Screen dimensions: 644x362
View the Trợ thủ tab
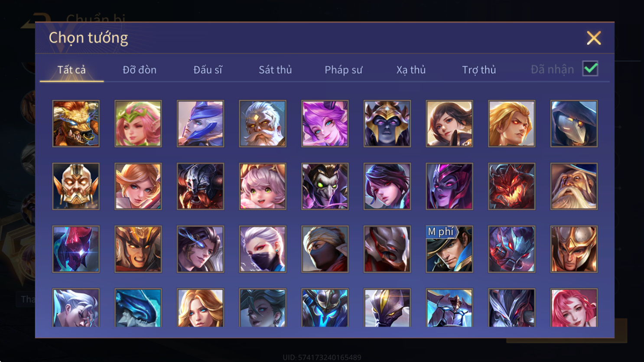479,70
